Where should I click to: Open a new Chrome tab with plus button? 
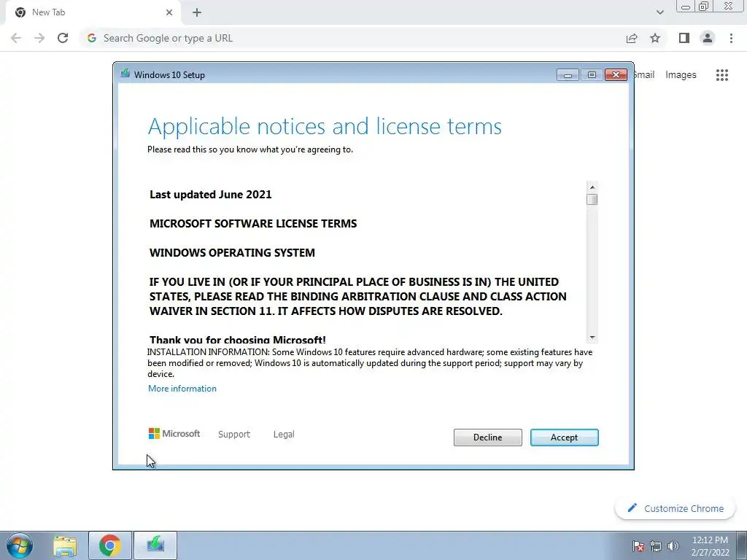click(197, 12)
